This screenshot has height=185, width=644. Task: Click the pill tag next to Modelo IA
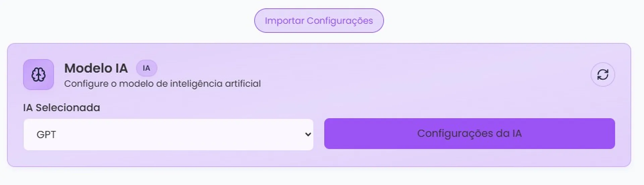146,68
